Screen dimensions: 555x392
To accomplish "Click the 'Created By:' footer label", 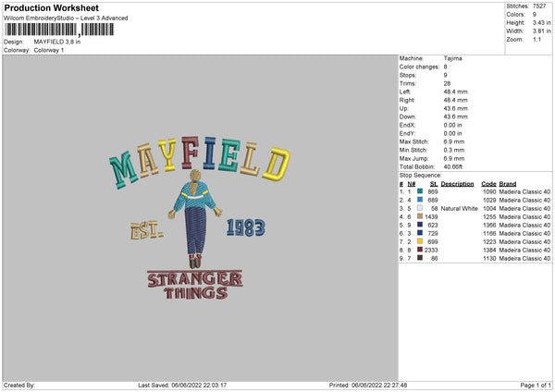I will pyautogui.click(x=19, y=385).
